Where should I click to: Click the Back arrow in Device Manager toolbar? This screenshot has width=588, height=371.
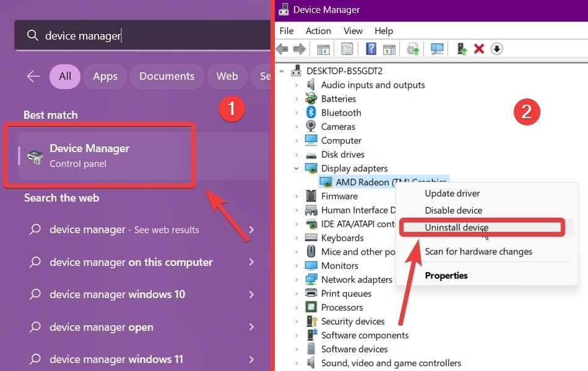click(282, 49)
